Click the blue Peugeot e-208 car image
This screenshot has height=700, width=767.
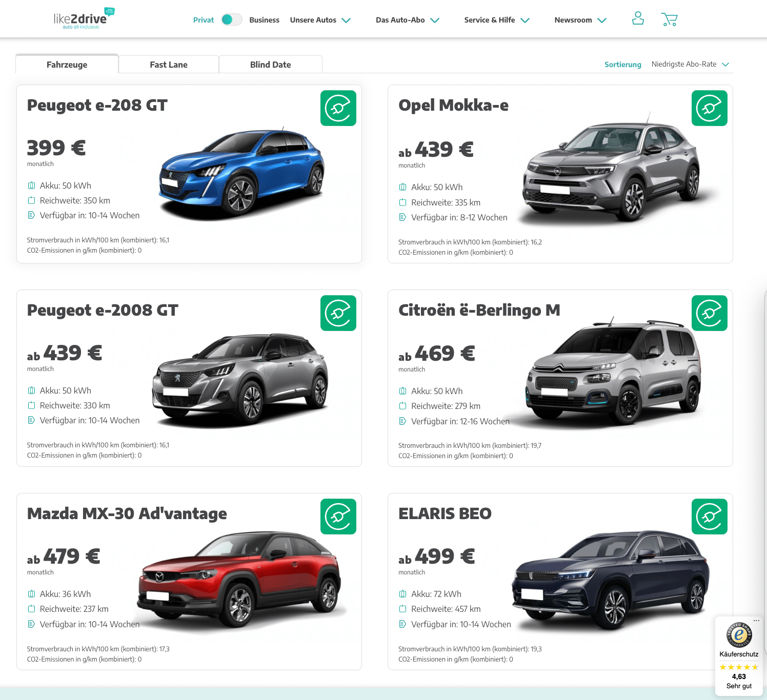[241, 173]
